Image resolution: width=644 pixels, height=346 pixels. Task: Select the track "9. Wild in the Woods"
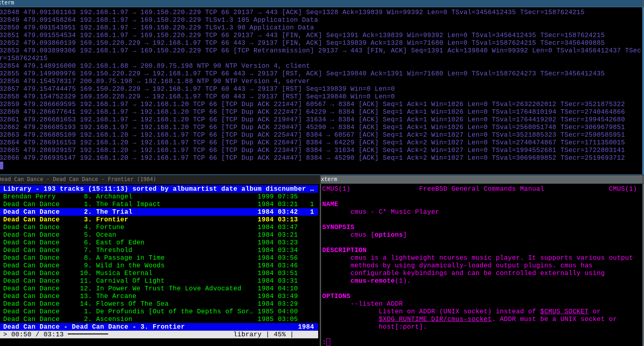pos(159,265)
